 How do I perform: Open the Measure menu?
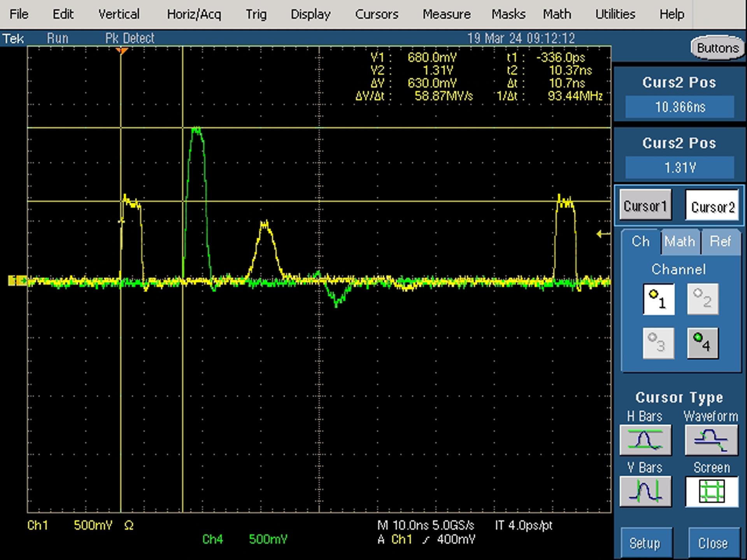click(447, 14)
